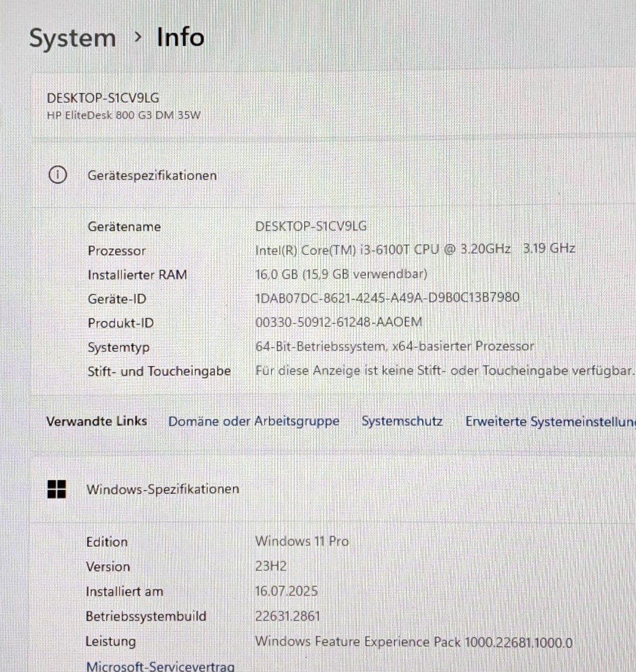Screen dimensions: 636x672
Task: Click the HP EliteDesk 800 G3 DM 35W text
Action: tap(123, 115)
